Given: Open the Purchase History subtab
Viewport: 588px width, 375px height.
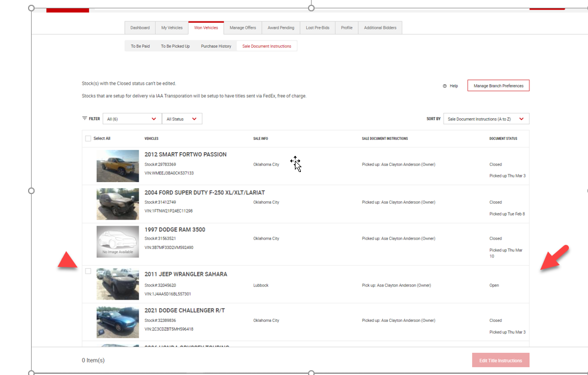Looking at the screenshot, I should [216, 46].
